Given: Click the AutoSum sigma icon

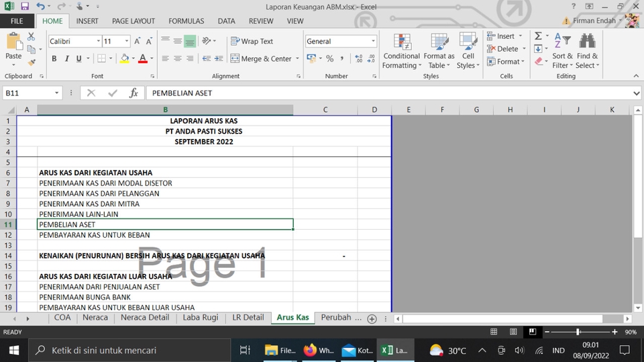Looking at the screenshot, I should tap(538, 36).
